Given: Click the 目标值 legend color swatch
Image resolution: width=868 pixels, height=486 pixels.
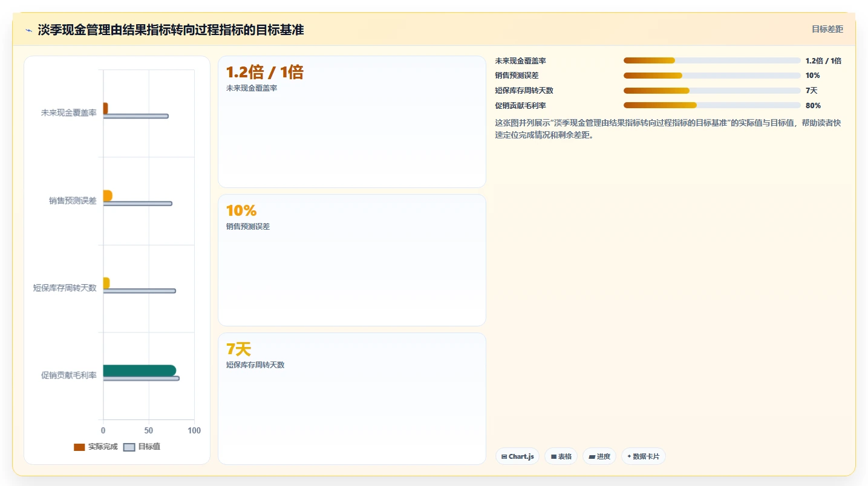Looking at the screenshot, I should 129,447.
